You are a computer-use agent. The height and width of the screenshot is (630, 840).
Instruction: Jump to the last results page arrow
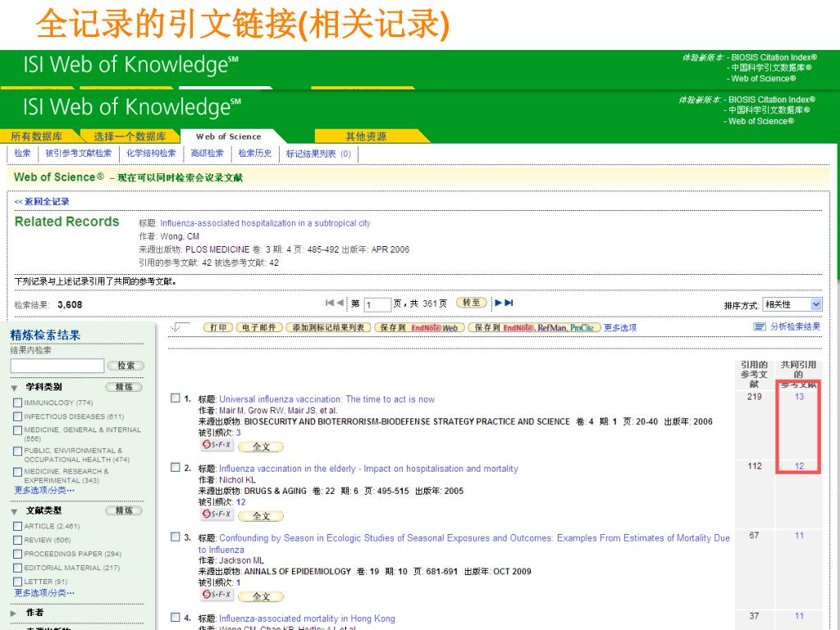click(x=509, y=303)
